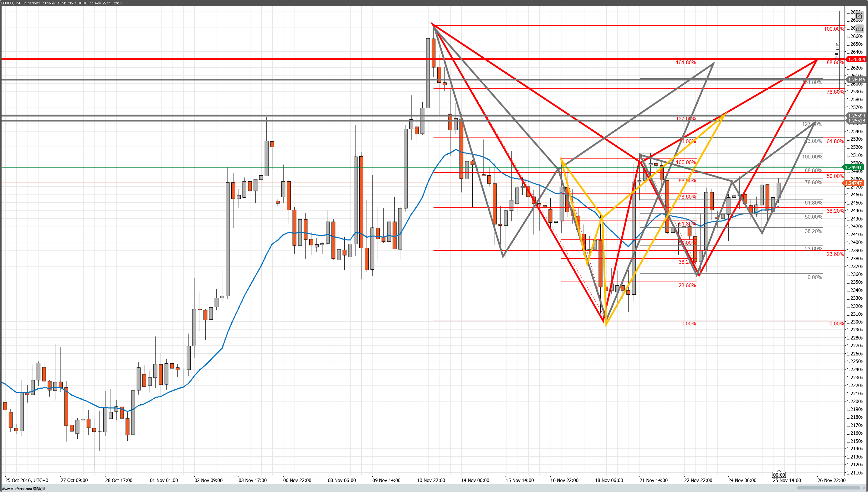
Task: Click the '09 Nov 14:00' date label
Action: point(386,480)
